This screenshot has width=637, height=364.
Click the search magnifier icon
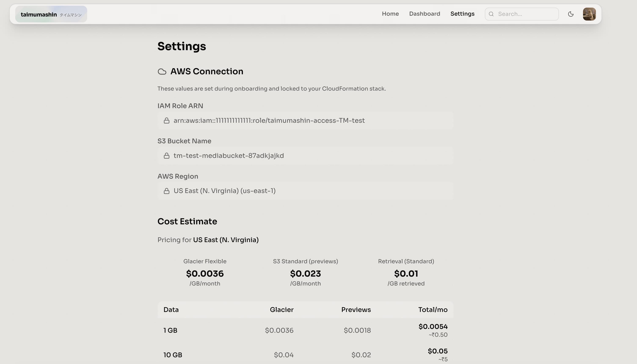(x=491, y=14)
